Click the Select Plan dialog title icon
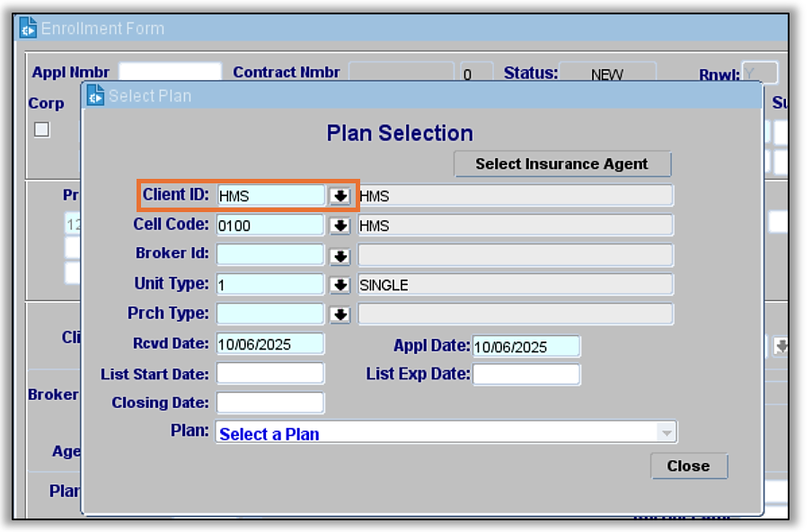Viewport: 812px width, 532px height. pyautogui.click(x=95, y=95)
